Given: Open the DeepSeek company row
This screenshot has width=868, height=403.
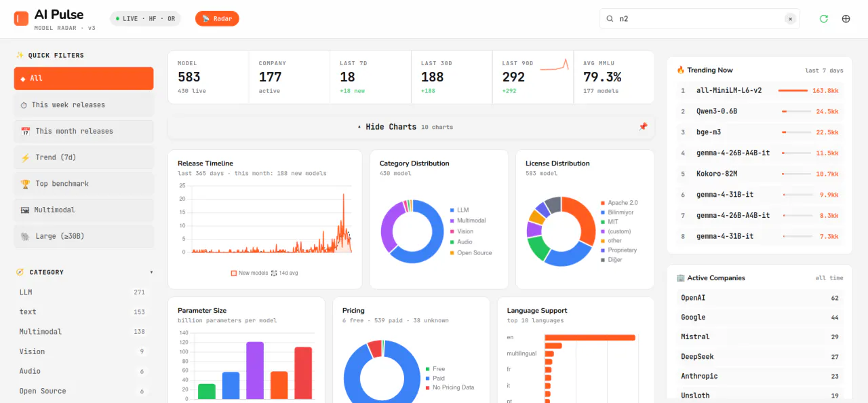Looking at the screenshot, I should (x=759, y=357).
